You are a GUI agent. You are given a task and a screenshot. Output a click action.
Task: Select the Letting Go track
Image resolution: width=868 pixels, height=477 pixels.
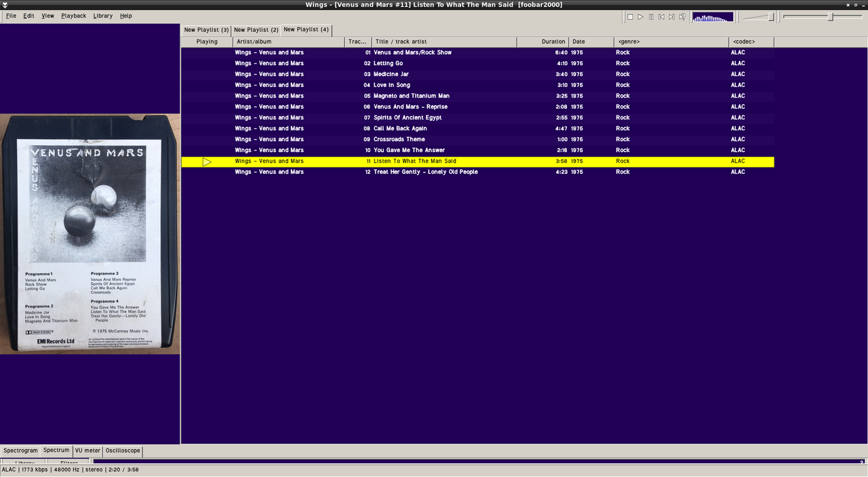[x=477, y=63]
